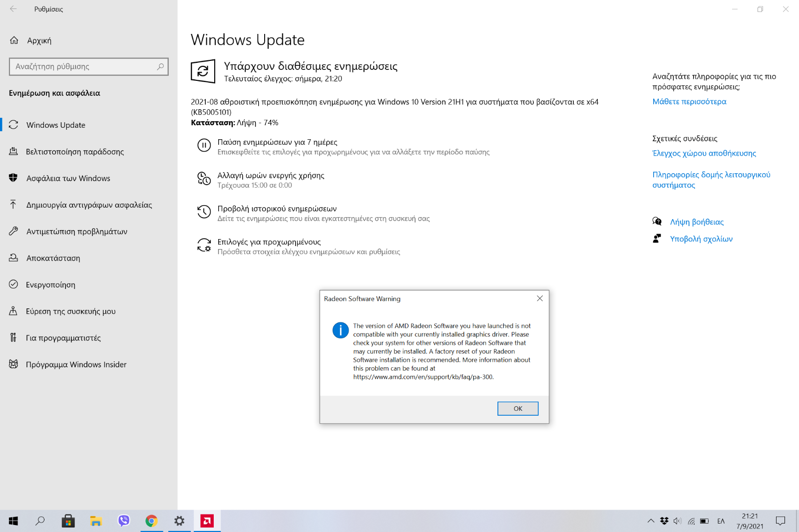Open Δημιουργία αντιγράφων ασφαλείας page
The width and height of the screenshot is (799, 532).
tap(89, 205)
